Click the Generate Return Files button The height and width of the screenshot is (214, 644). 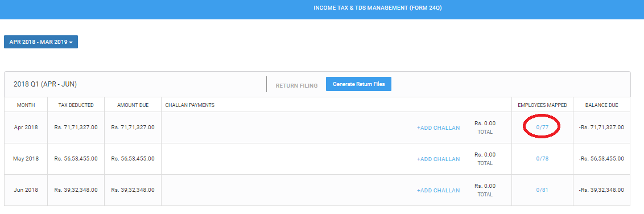click(358, 84)
